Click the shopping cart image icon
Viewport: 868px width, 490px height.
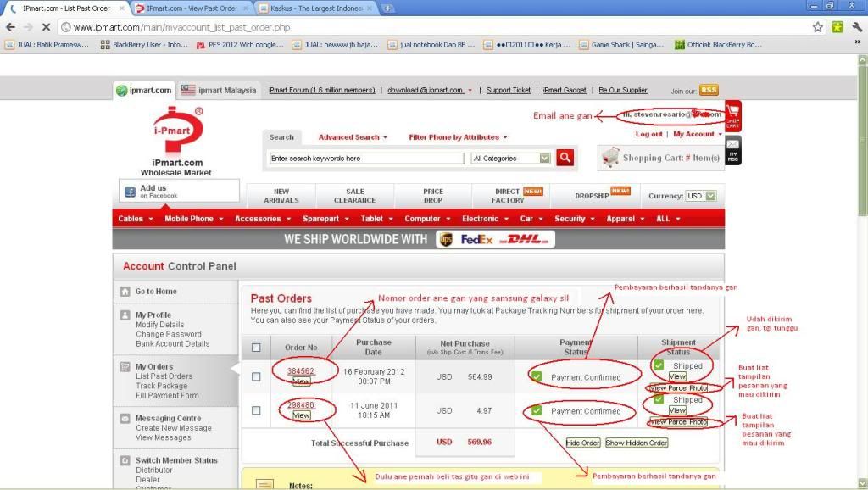point(610,157)
